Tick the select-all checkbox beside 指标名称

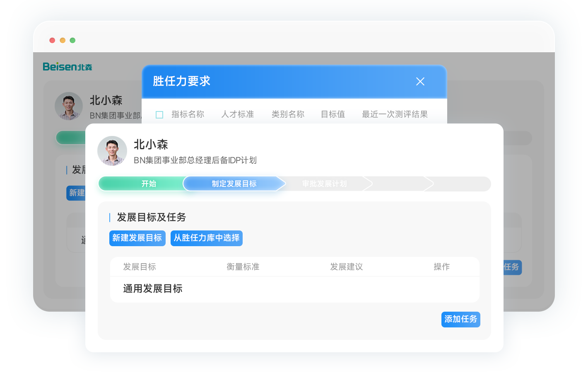(x=159, y=115)
